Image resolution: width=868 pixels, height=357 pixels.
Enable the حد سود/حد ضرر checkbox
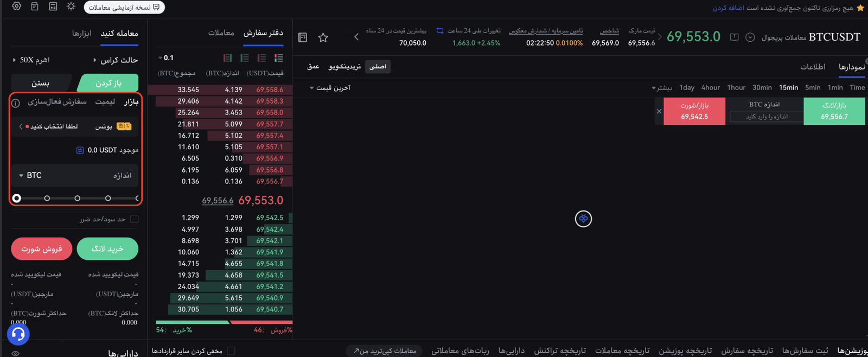135,219
